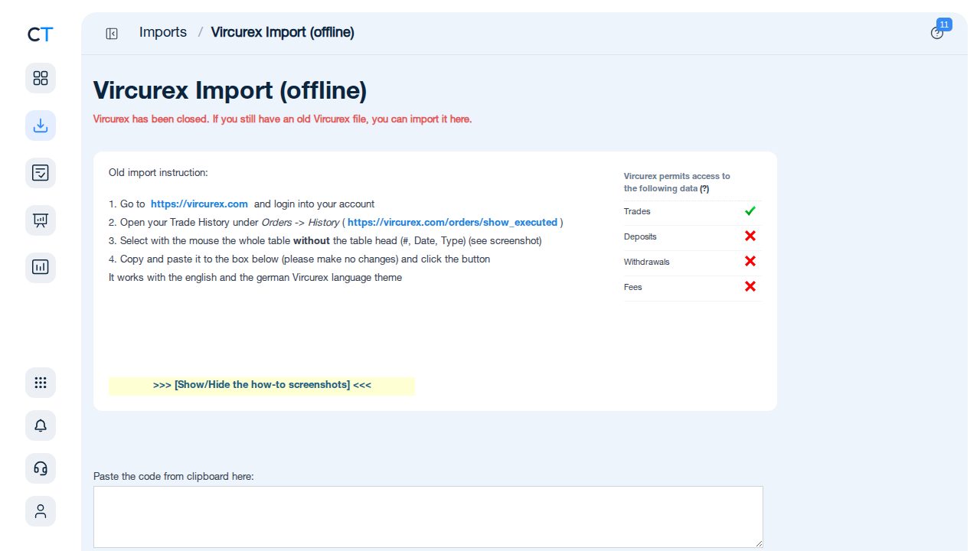Image resolution: width=980 pixels, height=551 pixels.
Task: Go to Imports breadcrumb
Action: [x=163, y=32]
